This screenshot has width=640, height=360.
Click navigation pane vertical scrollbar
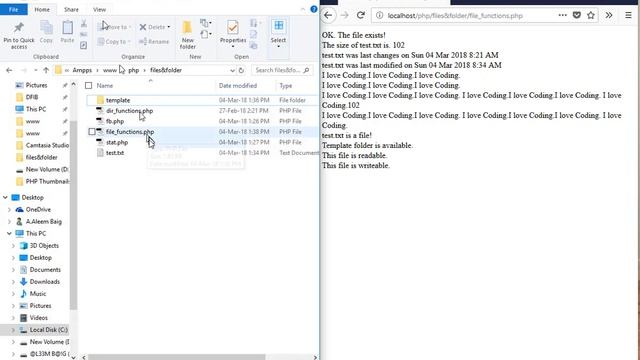click(x=73, y=215)
